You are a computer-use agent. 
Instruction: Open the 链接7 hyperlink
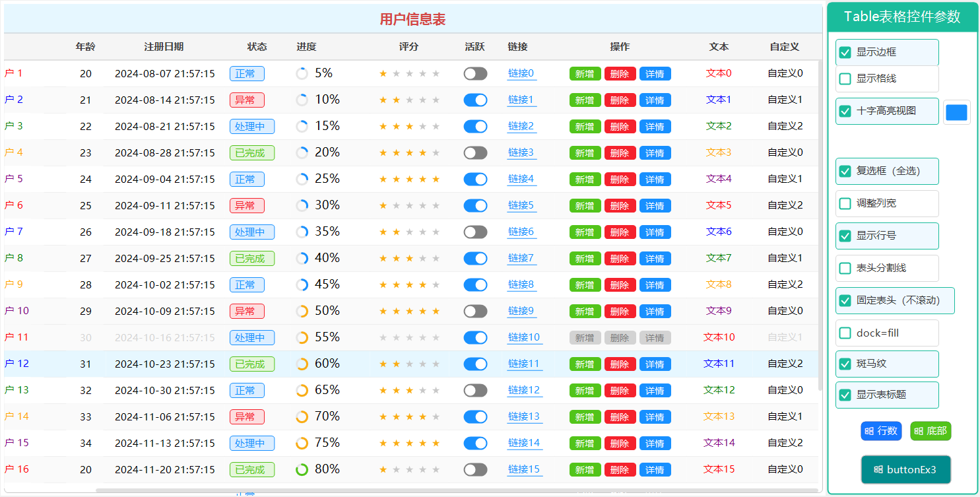pos(521,258)
